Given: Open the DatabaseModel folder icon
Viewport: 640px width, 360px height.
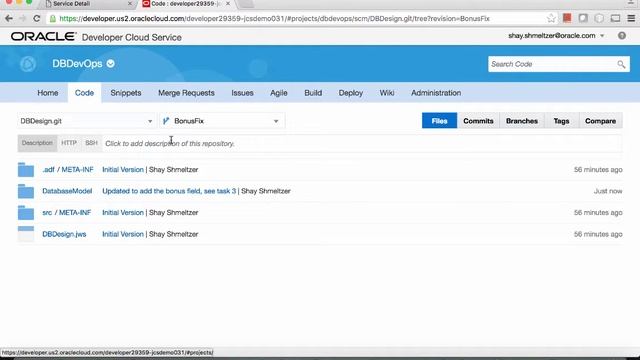Looking at the screenshot, I should [26, 191].
